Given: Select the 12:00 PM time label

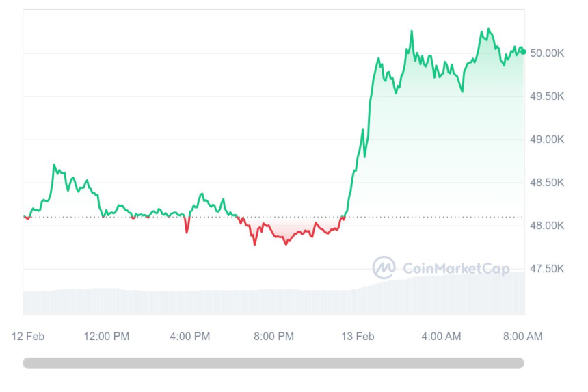Looking at the screenshot, I should coord(106,336).
